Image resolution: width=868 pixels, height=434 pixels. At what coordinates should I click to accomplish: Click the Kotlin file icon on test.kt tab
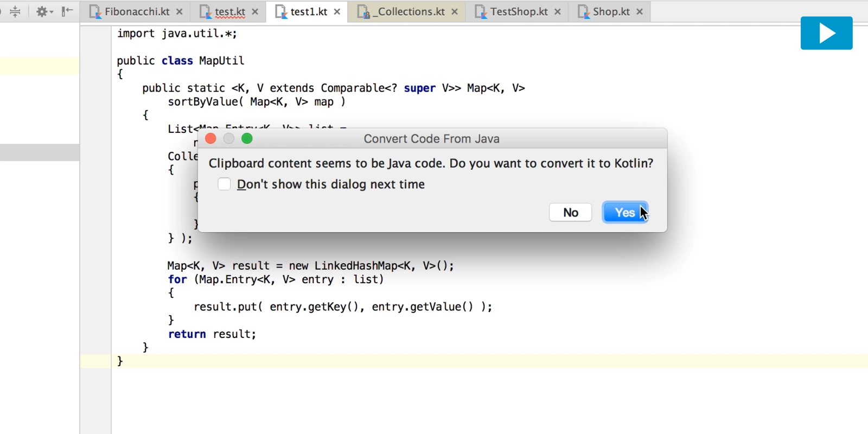206,12
